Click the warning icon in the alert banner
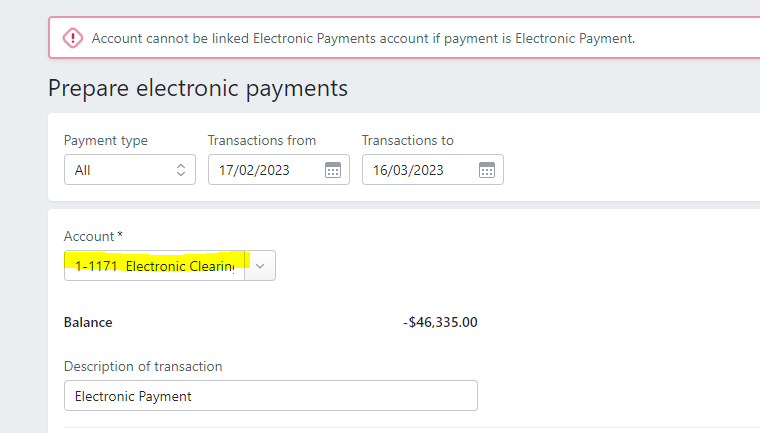 point(73,38)
